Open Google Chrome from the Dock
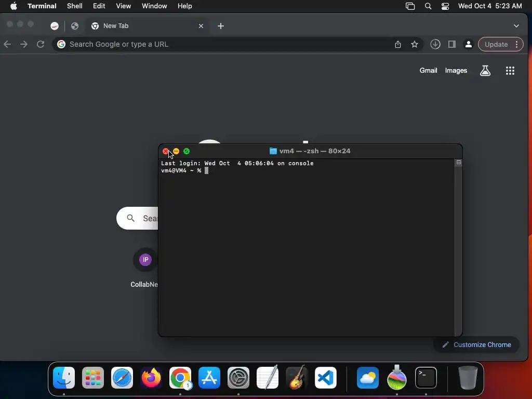Screen dimensions: 532x399 click(x=180, y=378)
